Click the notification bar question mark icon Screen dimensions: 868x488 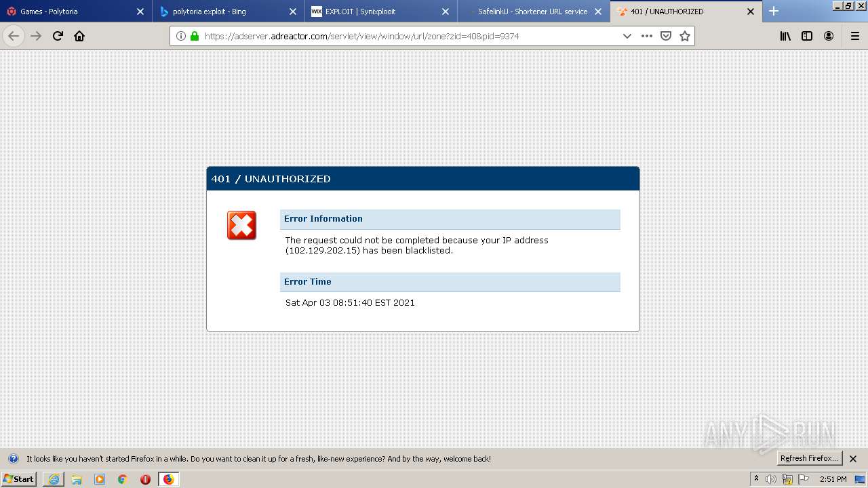pyautogui.click(x=13, y=459)
